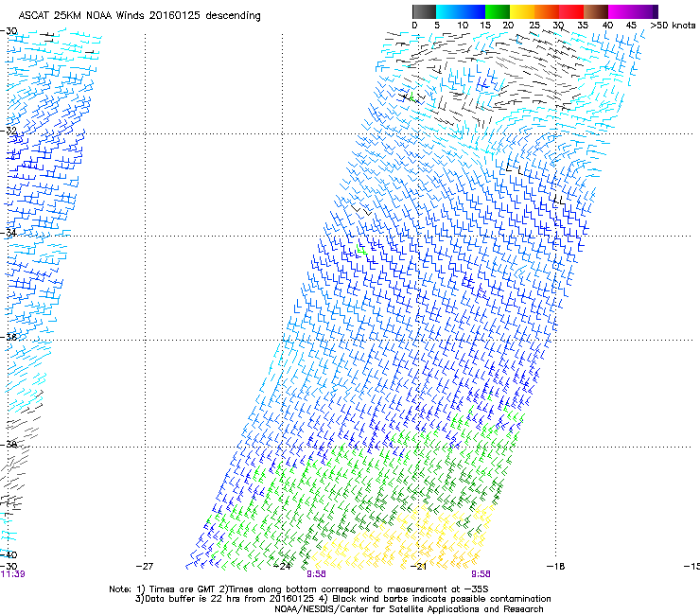Screen dimensions: 700x615
Task: Click the '>50 knots' legend label
Action: 673,26
